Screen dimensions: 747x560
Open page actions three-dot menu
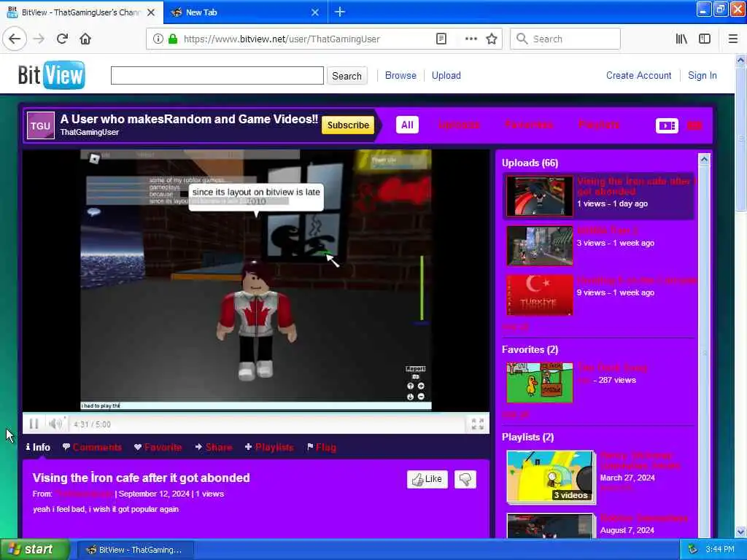coord(471,39)
